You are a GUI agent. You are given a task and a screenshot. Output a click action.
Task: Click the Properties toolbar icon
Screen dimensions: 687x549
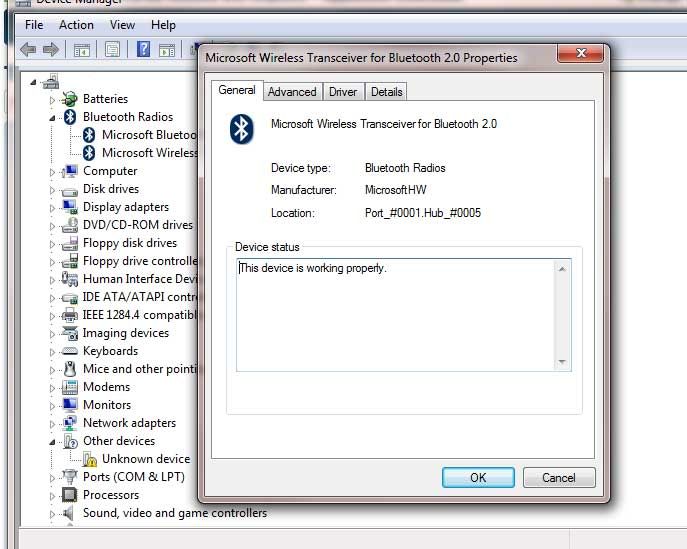pyautogui.click(x=113, y=49)
